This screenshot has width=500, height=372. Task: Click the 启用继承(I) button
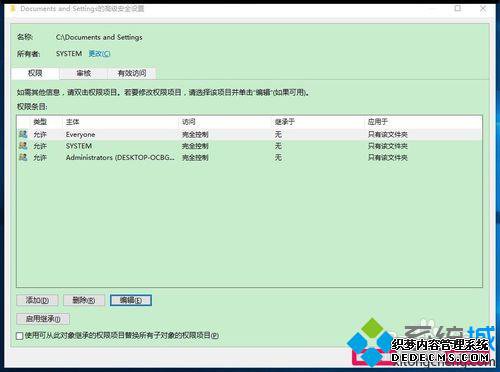pyautogui.click(x=43, y=319)
